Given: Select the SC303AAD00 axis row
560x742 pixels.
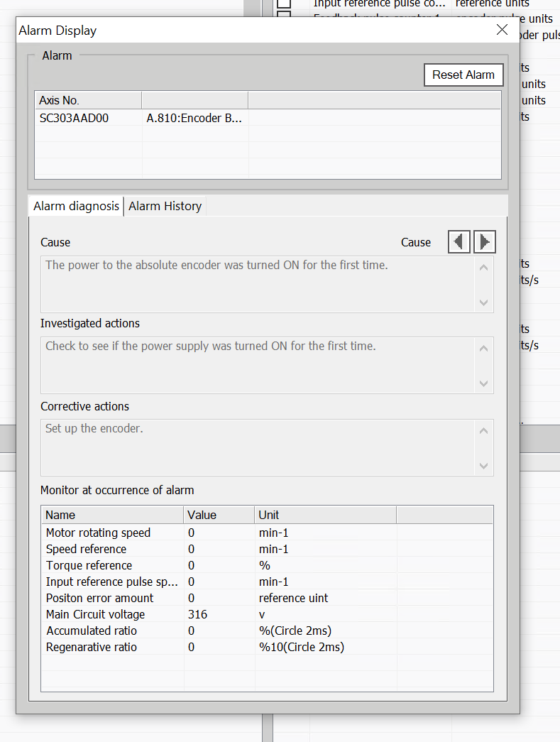Looking at the screenshot, I should 74,119.
